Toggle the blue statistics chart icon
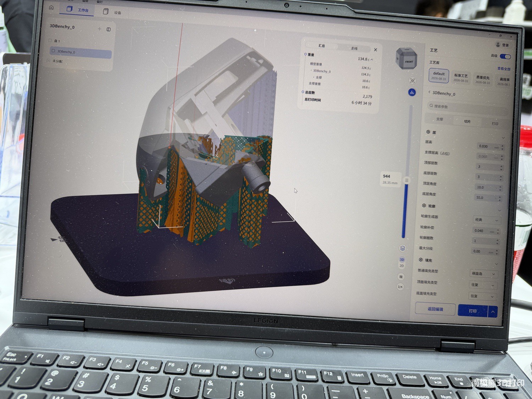 [412, 92]
